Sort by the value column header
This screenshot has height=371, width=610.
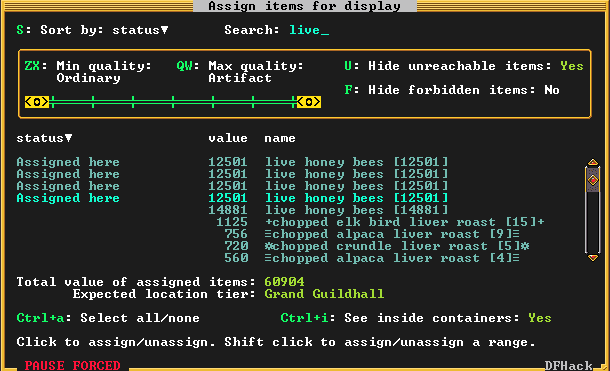click(x=228, y=138)
